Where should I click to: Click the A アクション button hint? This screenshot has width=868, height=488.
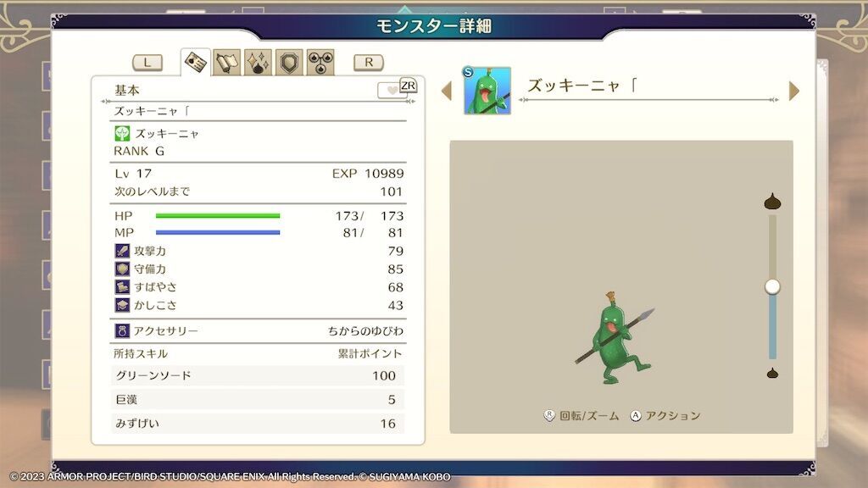pos(665,415)
